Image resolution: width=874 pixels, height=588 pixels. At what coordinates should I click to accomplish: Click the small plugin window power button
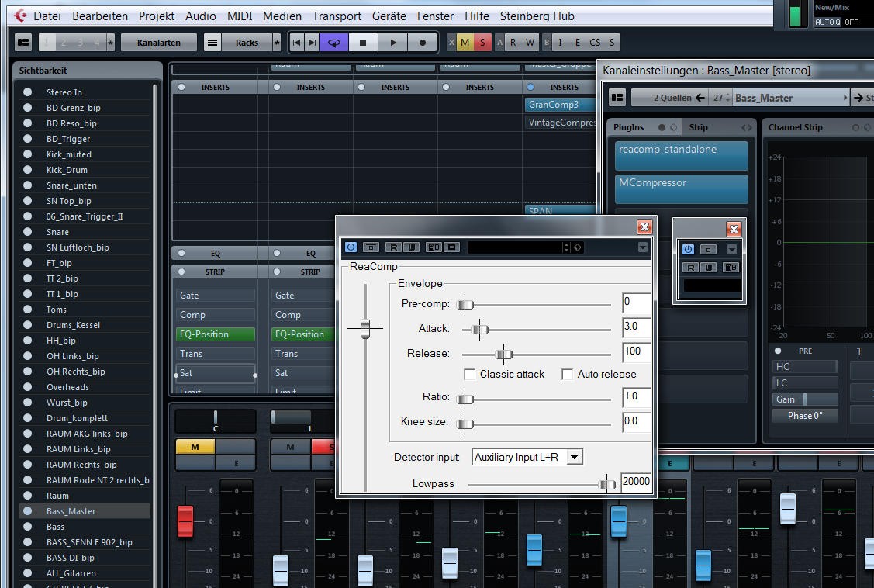[x=689, y=249]
